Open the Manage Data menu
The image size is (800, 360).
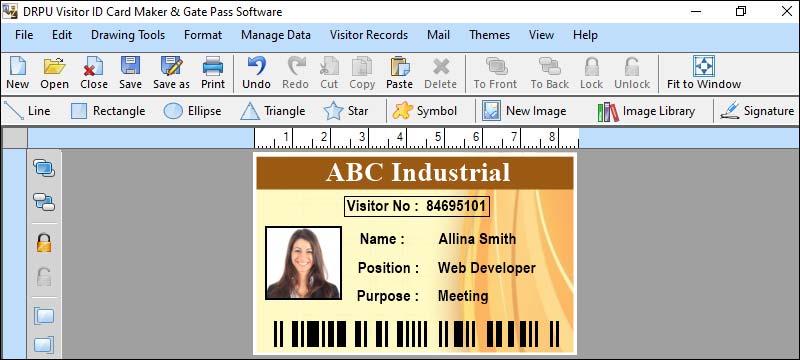tap(276, 35)
